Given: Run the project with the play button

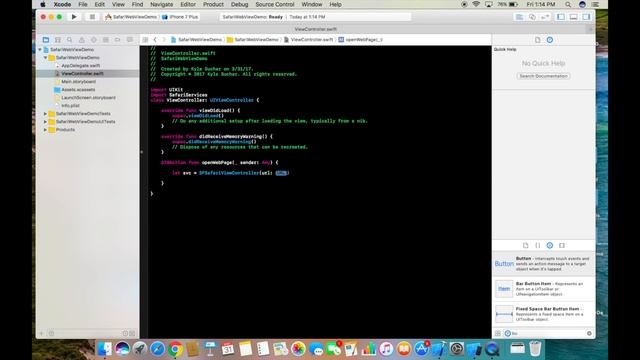Looking at the screenshot, I should (x=74, y=17).
